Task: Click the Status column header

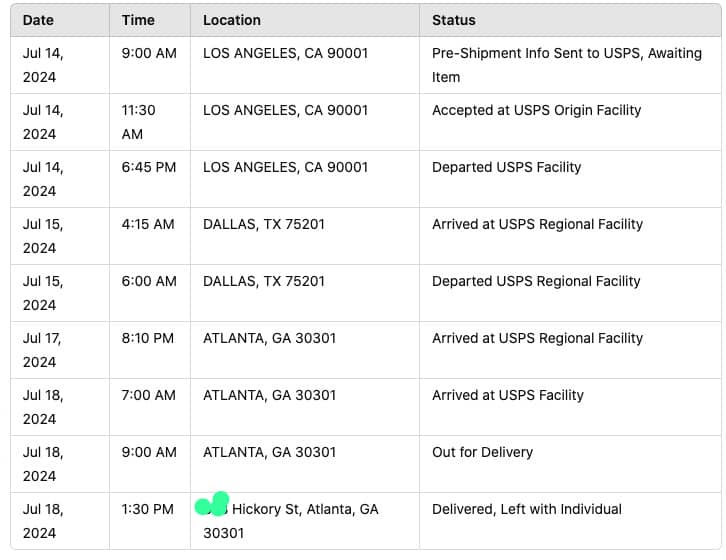Action: [453, 20]
